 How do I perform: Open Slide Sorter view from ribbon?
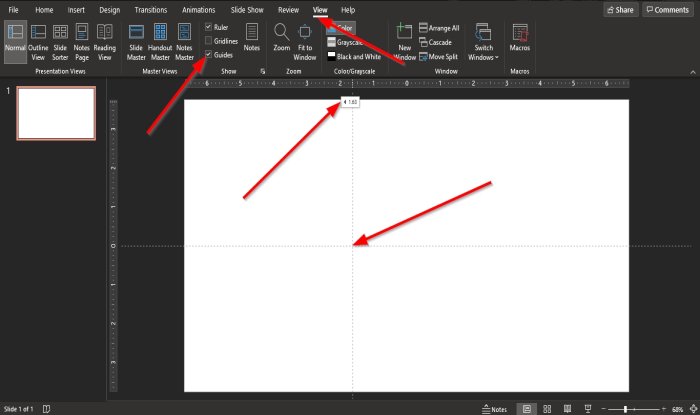[x=60, y=42]
